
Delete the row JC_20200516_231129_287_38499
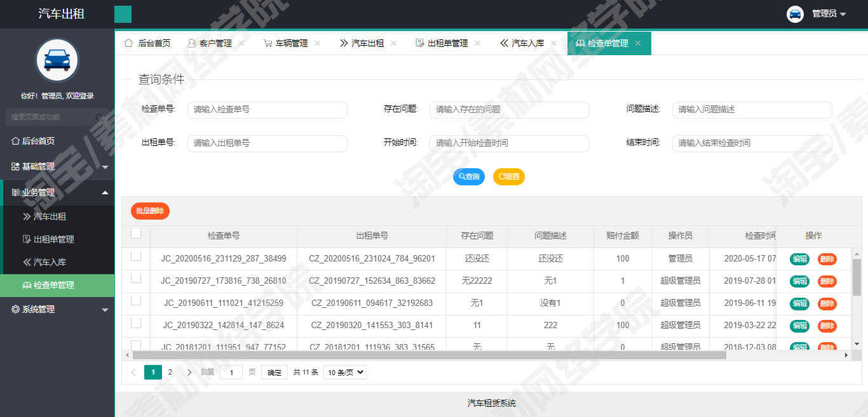(827, 259)
